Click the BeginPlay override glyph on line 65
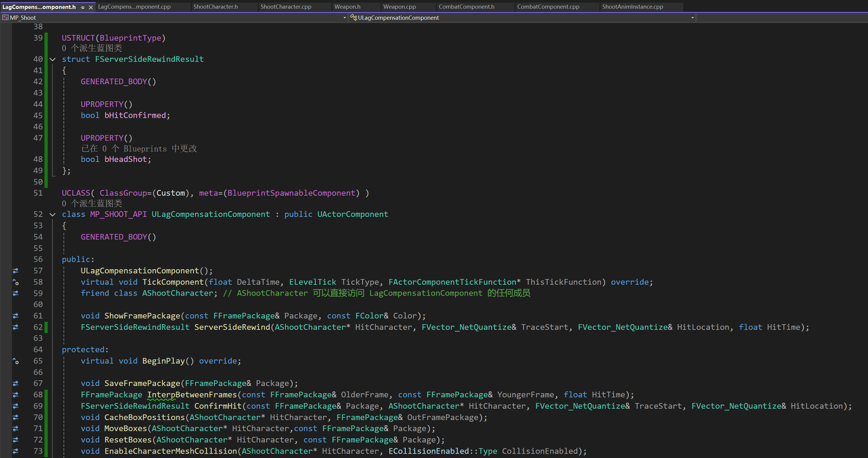 click(x=16, y=361)
